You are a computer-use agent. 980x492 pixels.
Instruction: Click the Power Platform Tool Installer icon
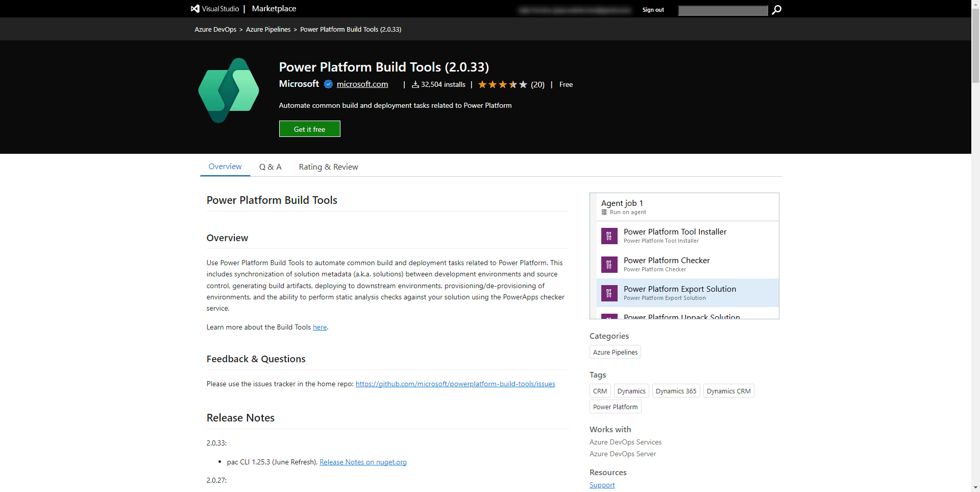tap(609, 236)
